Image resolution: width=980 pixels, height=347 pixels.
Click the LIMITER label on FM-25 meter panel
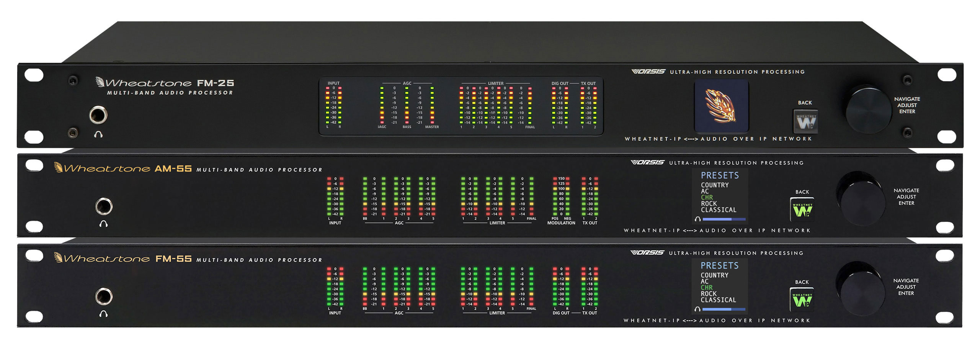point(496,83)
